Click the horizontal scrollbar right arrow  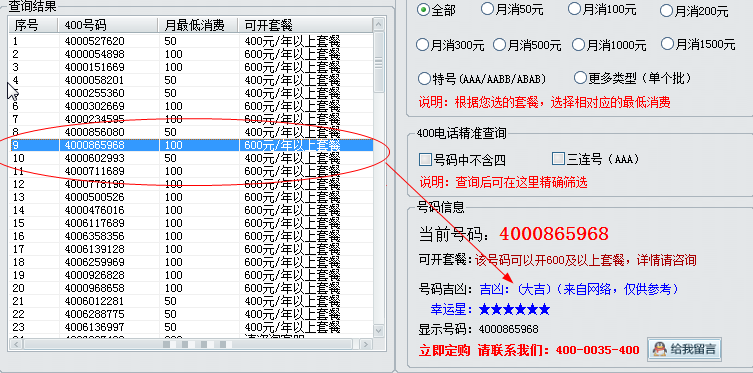pos(366,344)
